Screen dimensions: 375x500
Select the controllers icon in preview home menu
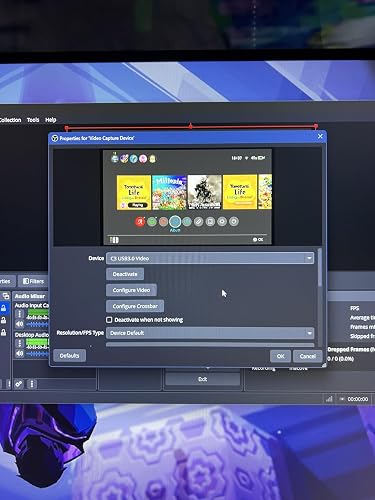coord(198,221)
